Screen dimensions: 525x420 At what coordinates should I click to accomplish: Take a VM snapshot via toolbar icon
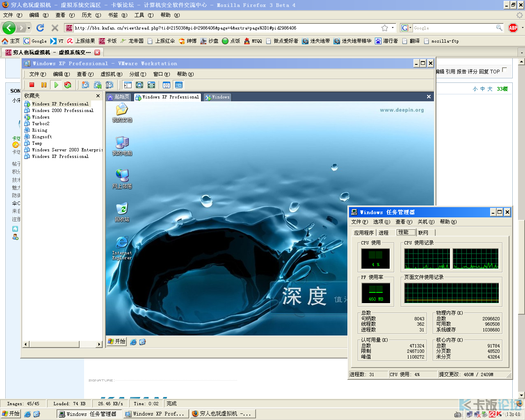tap(85, 85)
